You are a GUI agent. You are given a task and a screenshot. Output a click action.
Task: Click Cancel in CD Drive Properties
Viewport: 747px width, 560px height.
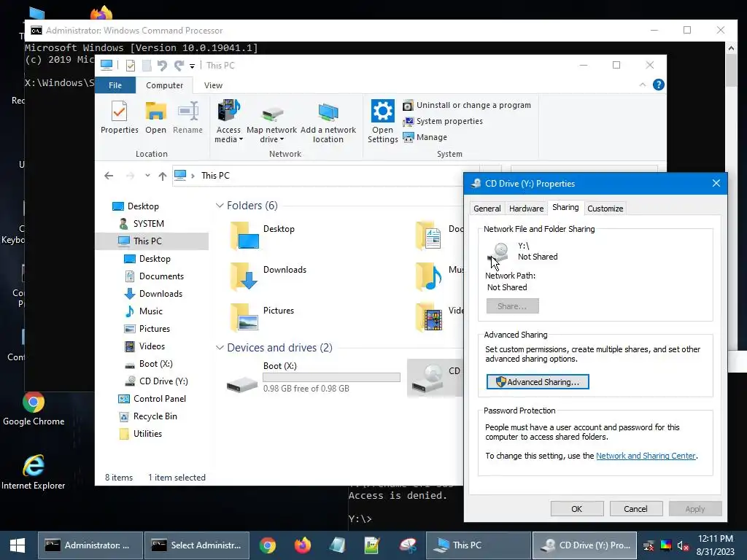click(x=635, y=509)
